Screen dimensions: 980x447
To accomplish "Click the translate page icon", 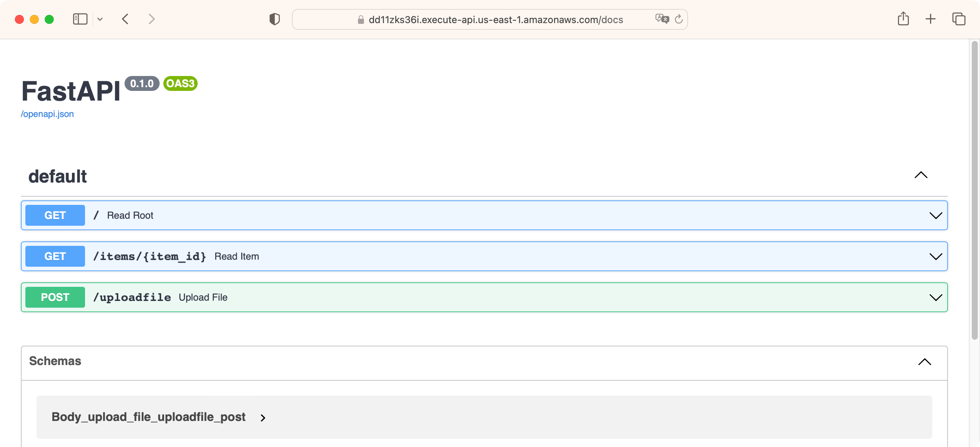I will [662, 19].
